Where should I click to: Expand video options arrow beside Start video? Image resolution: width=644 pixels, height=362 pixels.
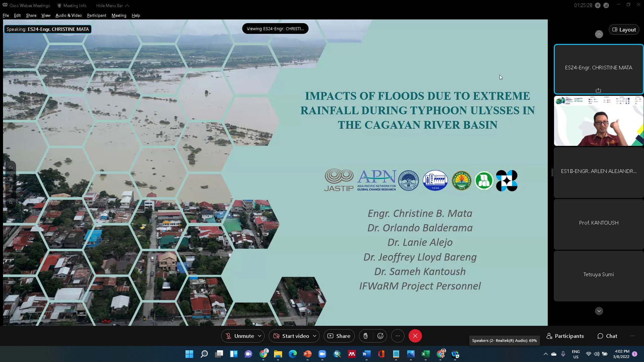(315, 336)
